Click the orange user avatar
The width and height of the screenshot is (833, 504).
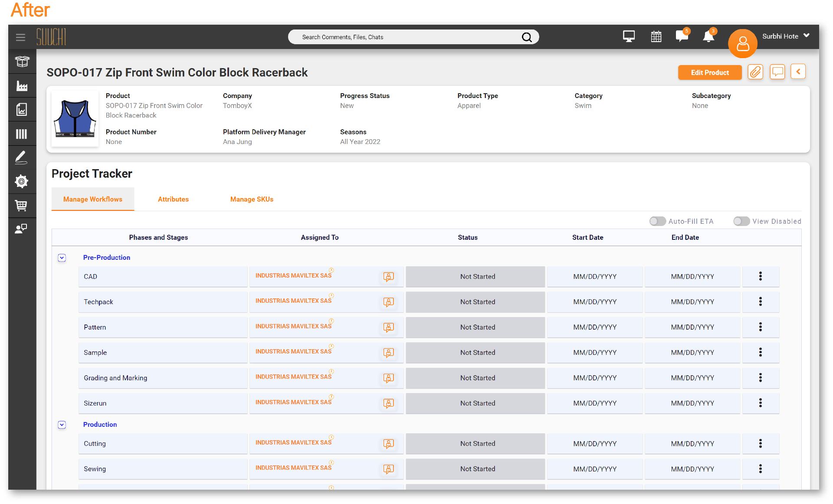[x=743, y=43]
